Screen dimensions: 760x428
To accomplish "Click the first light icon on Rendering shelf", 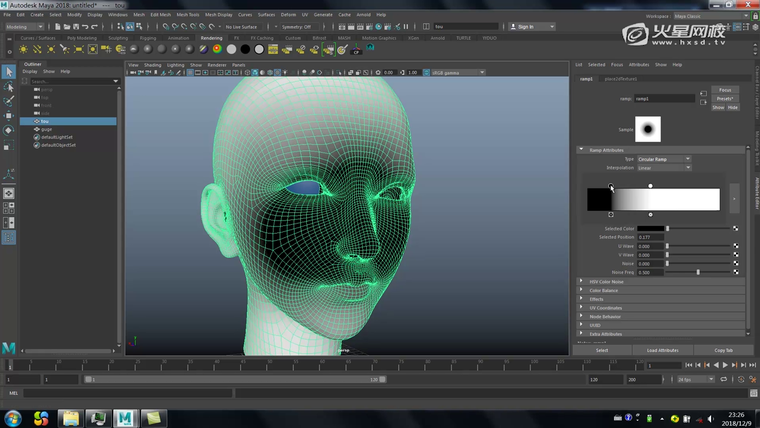I will [24, 48].
